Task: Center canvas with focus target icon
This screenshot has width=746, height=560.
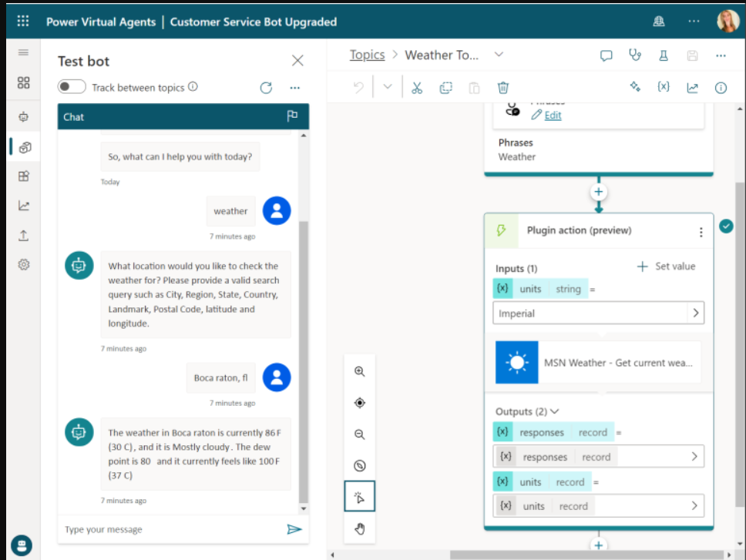Action: [360, 403]
